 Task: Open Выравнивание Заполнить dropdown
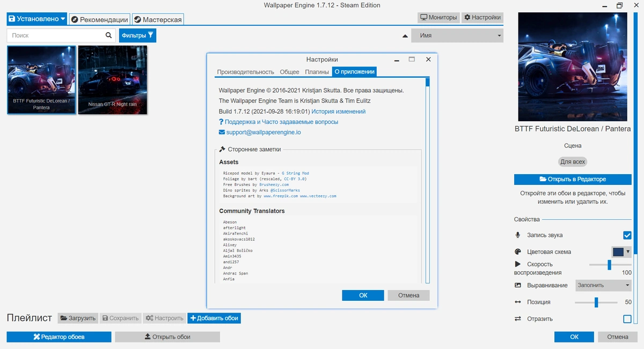coord(603,285)
